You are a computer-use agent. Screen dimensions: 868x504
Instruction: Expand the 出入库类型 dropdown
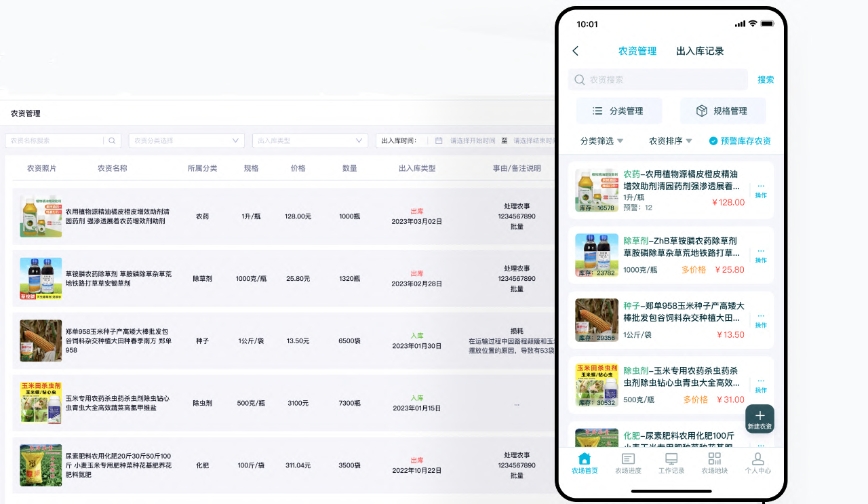click(x=311, y=140)
